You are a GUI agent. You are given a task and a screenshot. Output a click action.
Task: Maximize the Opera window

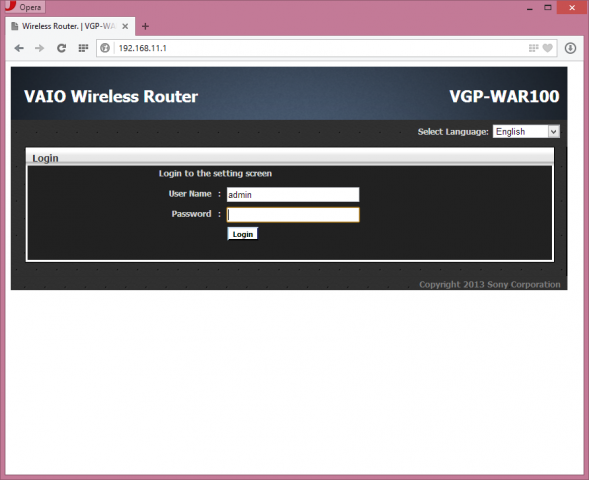pyautogui.click(x=548, y=8)
